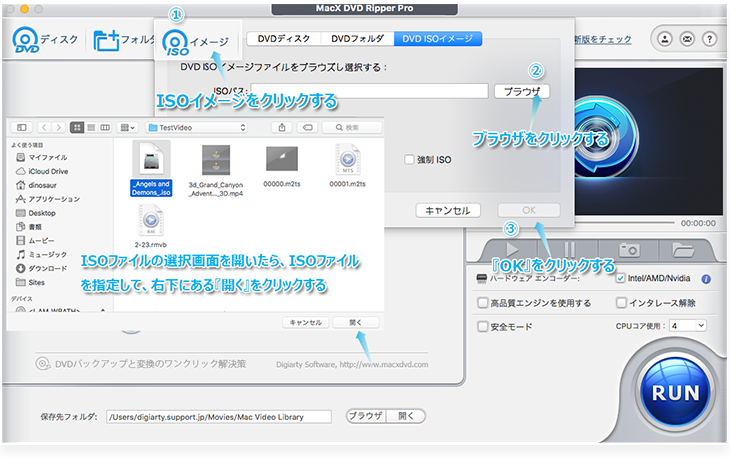Select 3d_Grand_Canyon mp4 file

[x=216, y=170]
